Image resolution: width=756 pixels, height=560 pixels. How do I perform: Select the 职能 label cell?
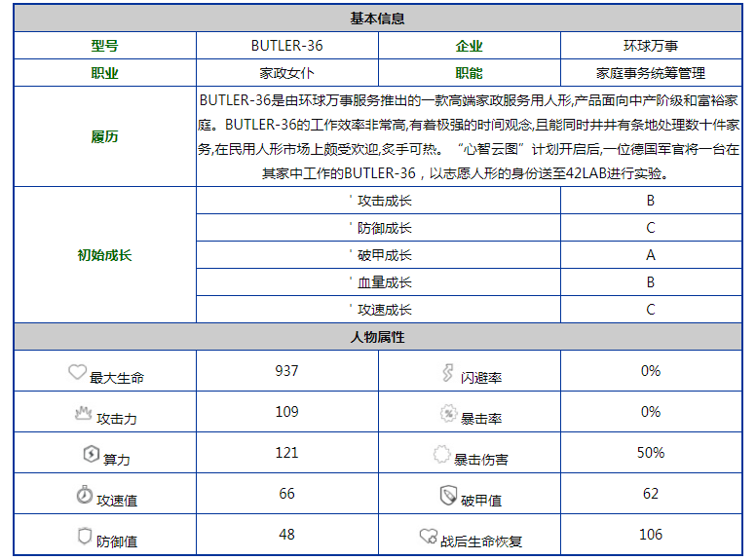470,73
